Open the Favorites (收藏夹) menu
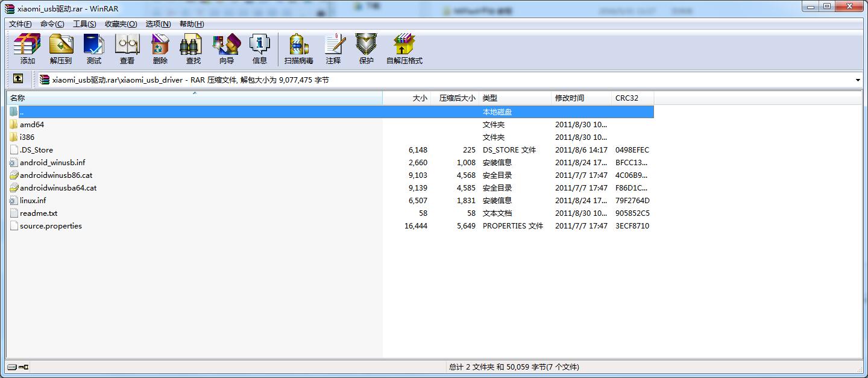The image size is (868, 378). click(121, 24)
